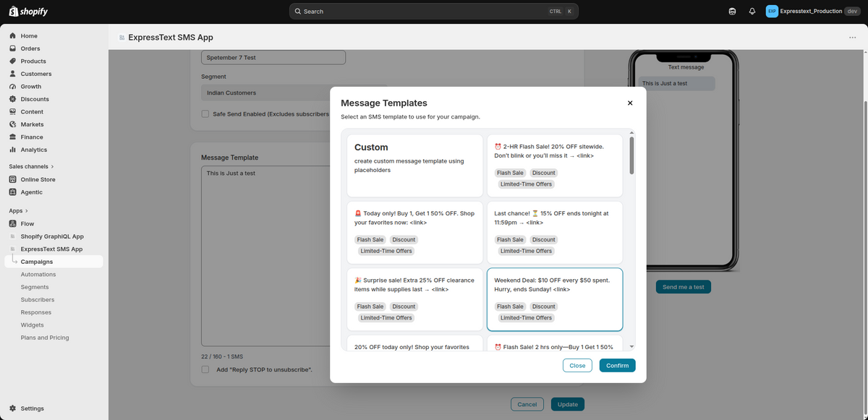Go to Subscribers in app menu
The image size is (868, 420).
pos(38,299)
